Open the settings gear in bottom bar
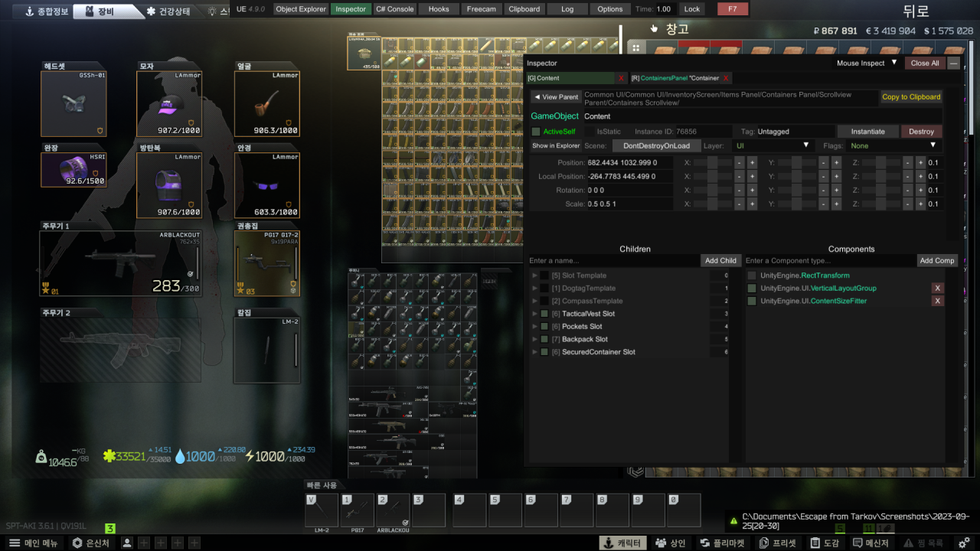The height and width of the screenshot is (551, 980). [x=965, y=543]
